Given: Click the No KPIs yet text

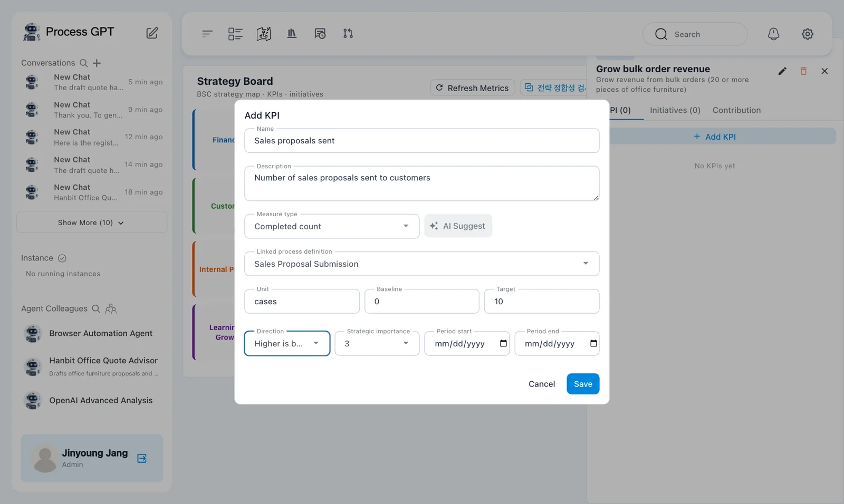Looking at the screenshot, I should pos(715,166).
